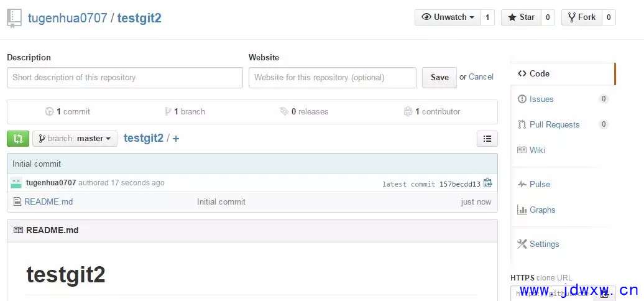Click the green compare and review button
Viewport: 644px width, 301px height.
[18, 139]
